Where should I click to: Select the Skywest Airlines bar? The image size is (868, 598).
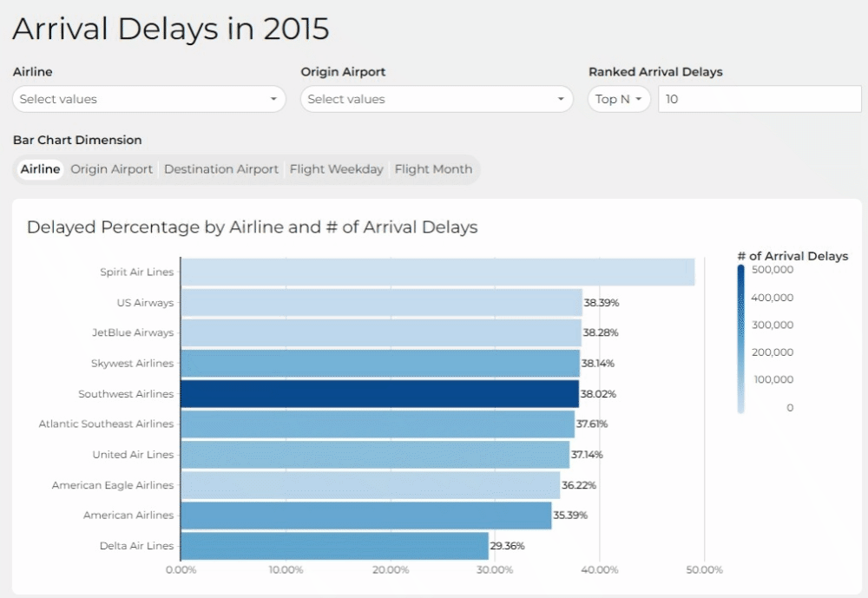coord(379,363)
